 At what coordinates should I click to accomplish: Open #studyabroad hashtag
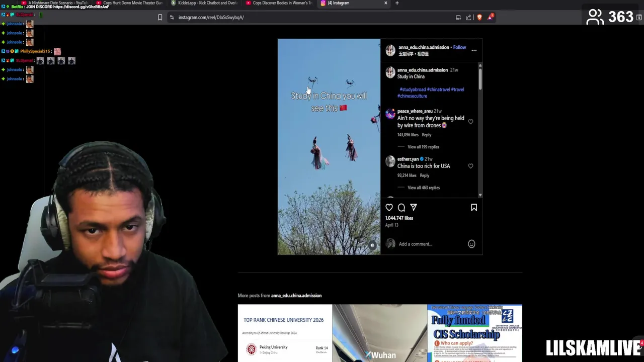tap(413, 89)
